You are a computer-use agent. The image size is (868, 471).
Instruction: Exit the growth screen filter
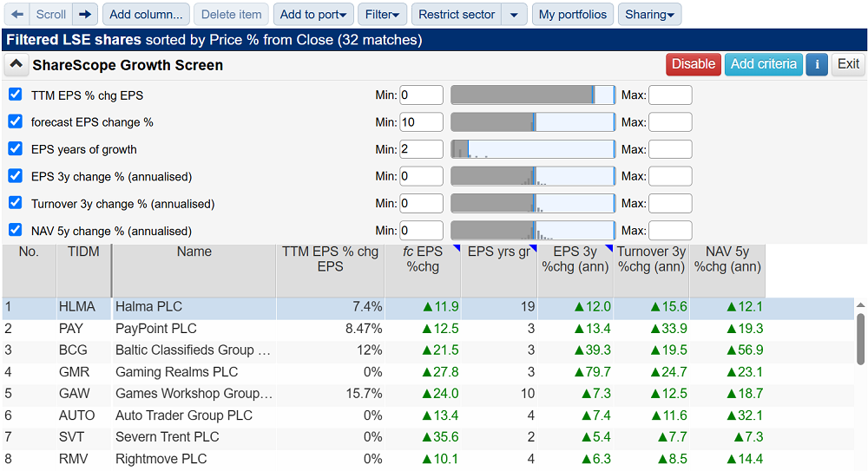848,64
